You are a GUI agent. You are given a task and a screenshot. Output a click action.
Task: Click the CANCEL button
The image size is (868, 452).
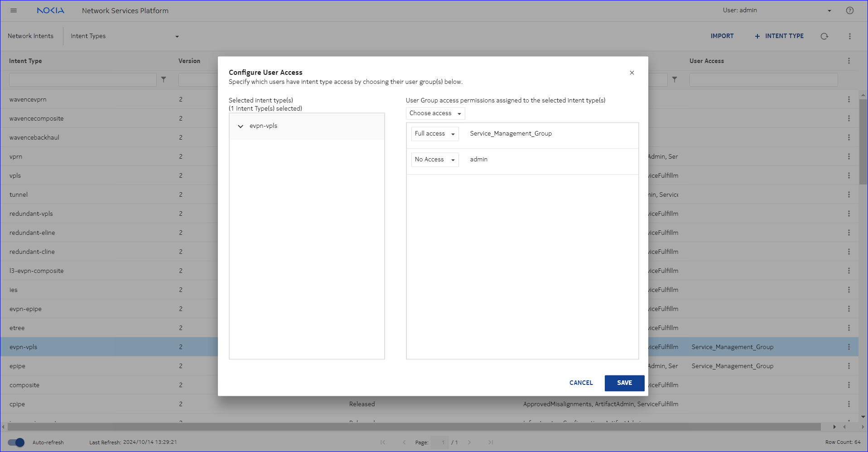pos(581,383)
